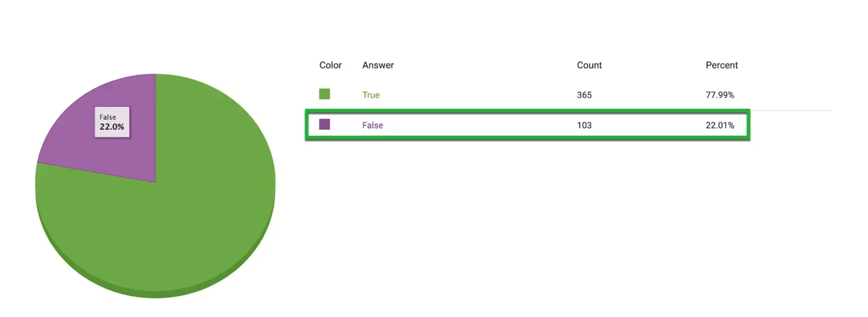Click the count value 103

click(584, 125)
